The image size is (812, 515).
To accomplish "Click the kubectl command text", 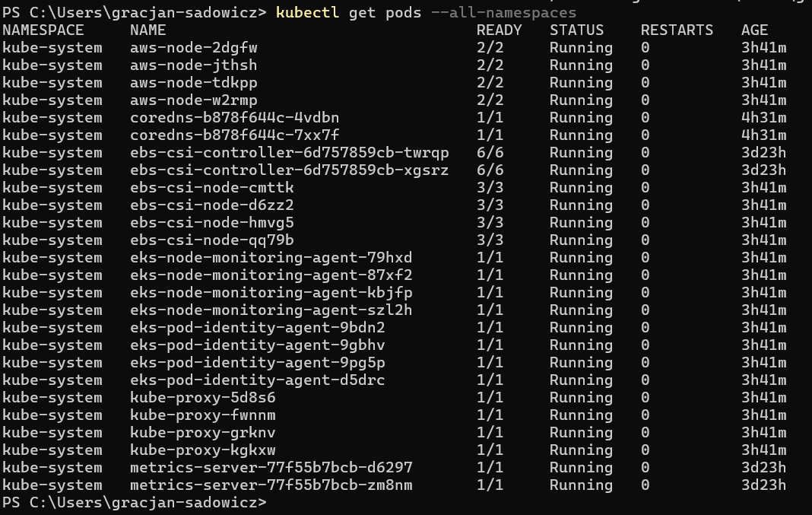I will [x=307, y=12].
